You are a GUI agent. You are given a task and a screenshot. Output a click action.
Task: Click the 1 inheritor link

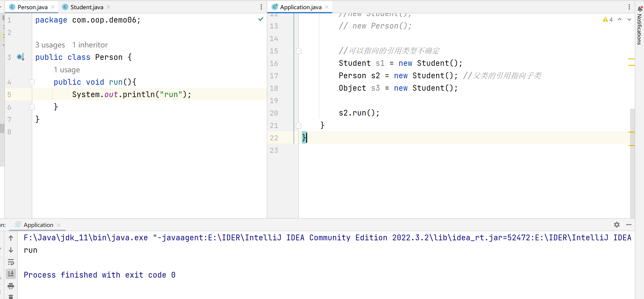(x=90, y=45)
